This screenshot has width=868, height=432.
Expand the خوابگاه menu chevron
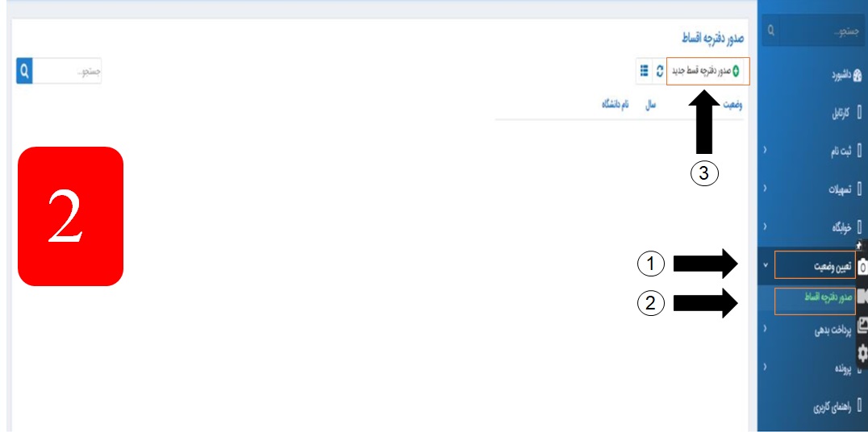765,226
